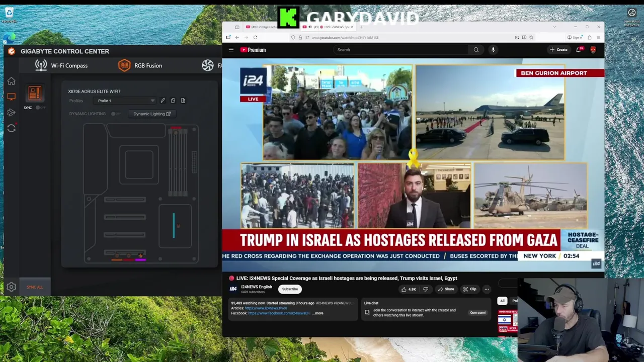The height and width of the screenshot is (362, 644).
Task: Click the YouTube search magnifier button
Action: pos(476,50)
